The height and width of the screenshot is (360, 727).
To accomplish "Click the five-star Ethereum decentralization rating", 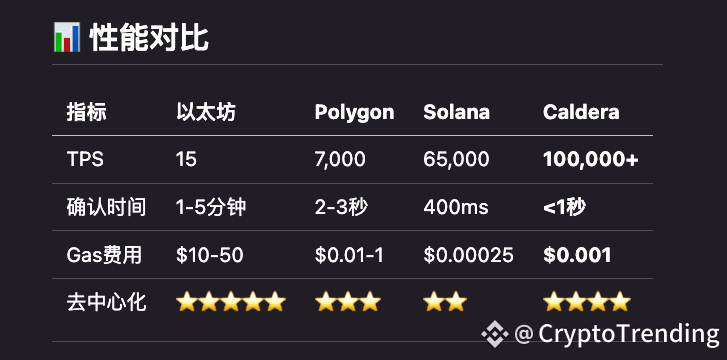I will pos(230,302).
